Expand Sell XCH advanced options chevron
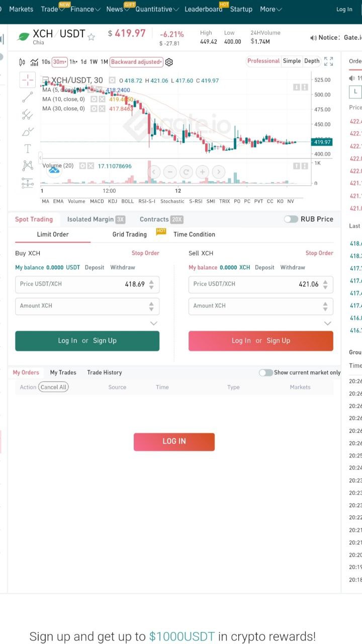The image size is (362, 644). pyautogui.click(x=327, y=324)
